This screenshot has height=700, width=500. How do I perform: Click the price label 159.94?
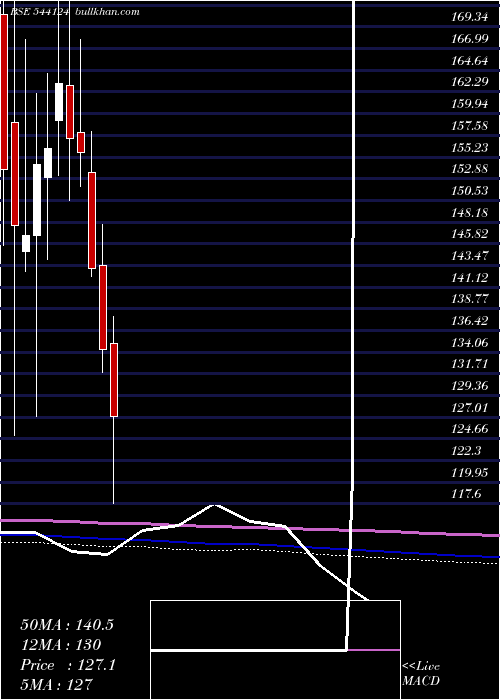[470, 104]
